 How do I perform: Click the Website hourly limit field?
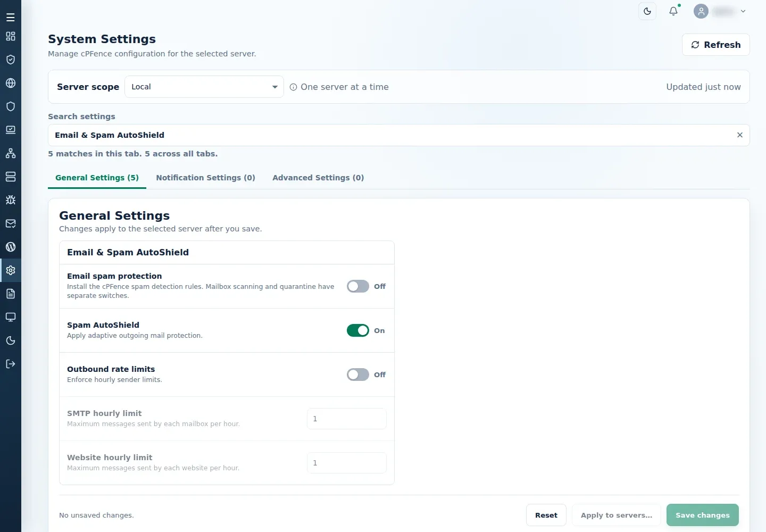[347, 463]
